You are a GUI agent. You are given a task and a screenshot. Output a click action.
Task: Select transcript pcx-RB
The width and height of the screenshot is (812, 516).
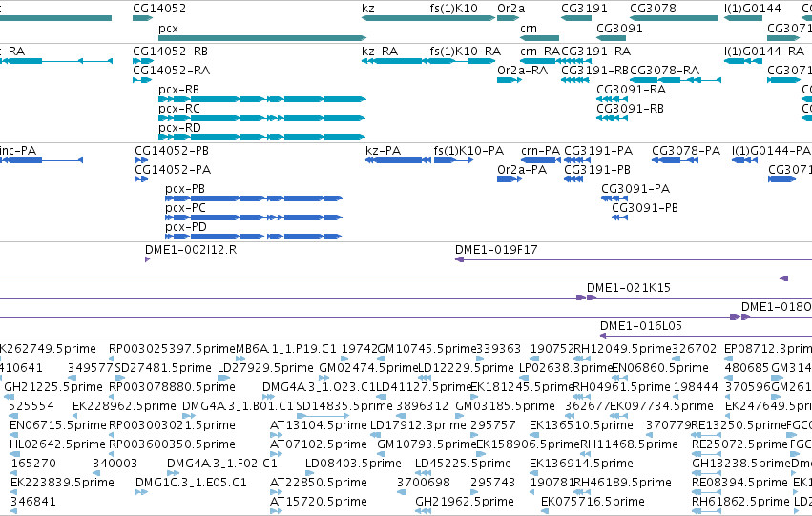point(262,99)
